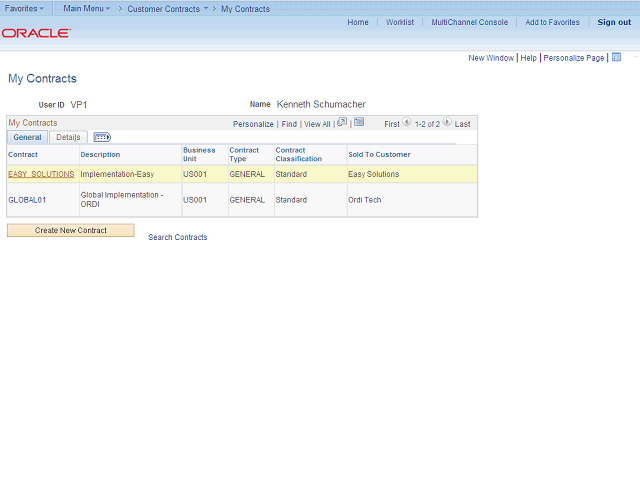The width and height of the screenshot is (640, 480).
Task: Click the Kenneth Schumacher name text
Action: (x=321, y=104)
